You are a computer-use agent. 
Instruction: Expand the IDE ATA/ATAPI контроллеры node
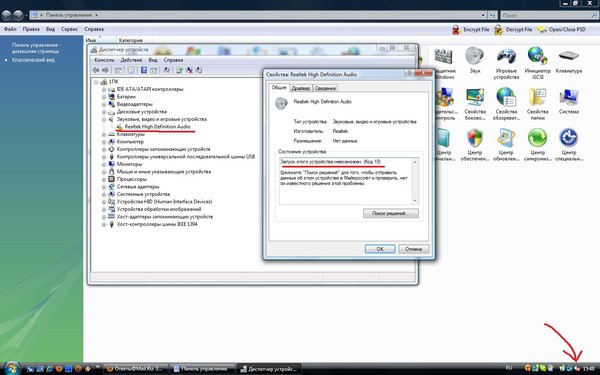point(104,89)
